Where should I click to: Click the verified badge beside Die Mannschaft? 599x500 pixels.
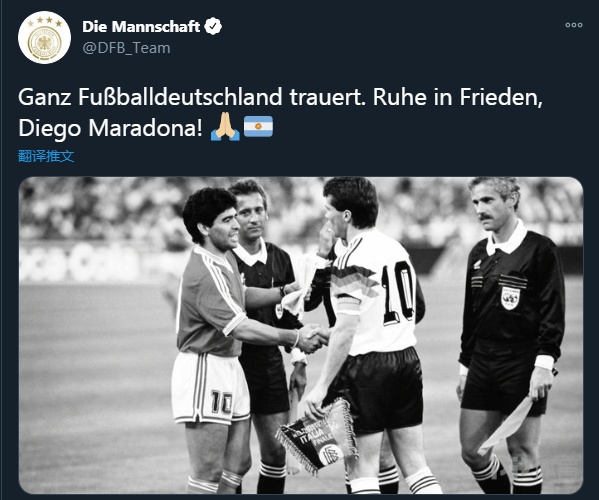click(x=213, y=26)
